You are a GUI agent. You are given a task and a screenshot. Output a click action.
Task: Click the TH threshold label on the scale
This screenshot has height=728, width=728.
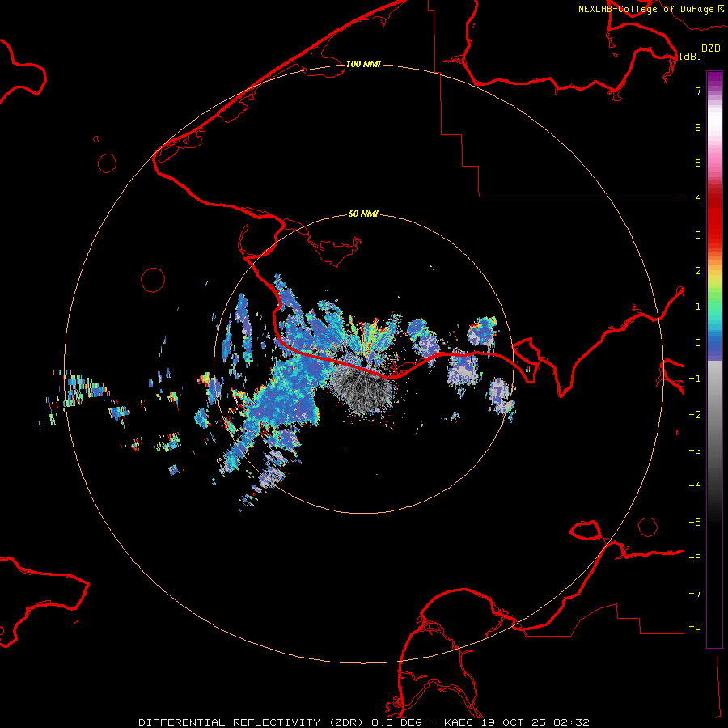[695, 630]
